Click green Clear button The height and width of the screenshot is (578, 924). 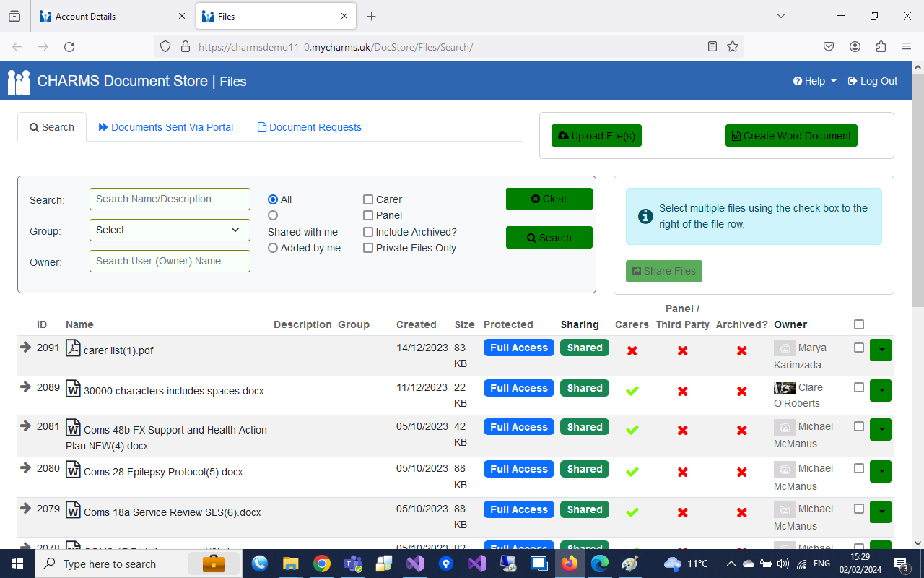[549, 199]
